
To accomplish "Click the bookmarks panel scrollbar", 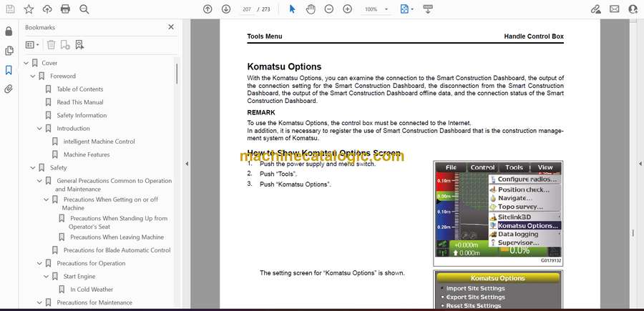I will pyautogui.click(x=177, y=74).
